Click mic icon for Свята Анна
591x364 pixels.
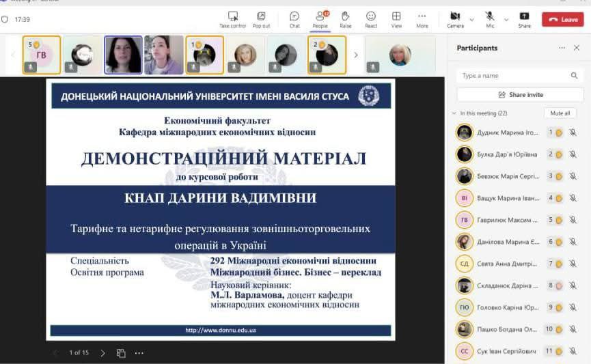(573, 264)
